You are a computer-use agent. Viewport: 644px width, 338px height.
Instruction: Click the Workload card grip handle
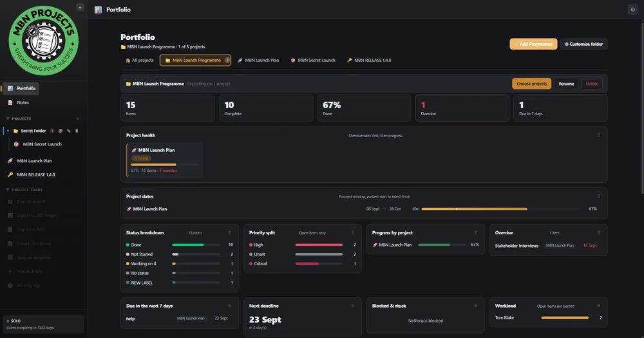(x=599, y=306)
